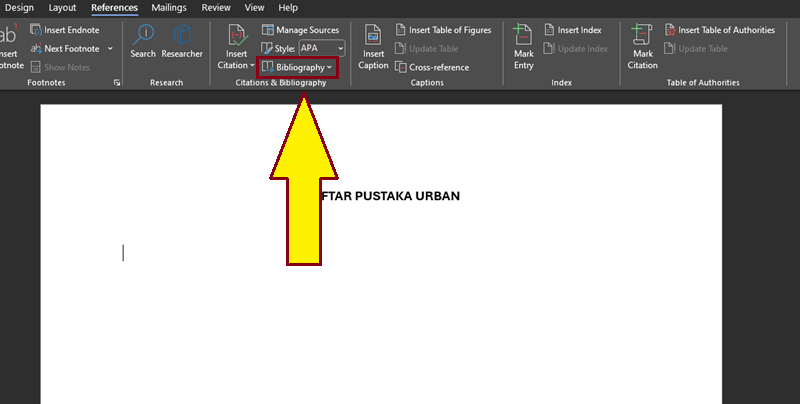Expand the Bibliography dropdown

click(x=297, y=67)
